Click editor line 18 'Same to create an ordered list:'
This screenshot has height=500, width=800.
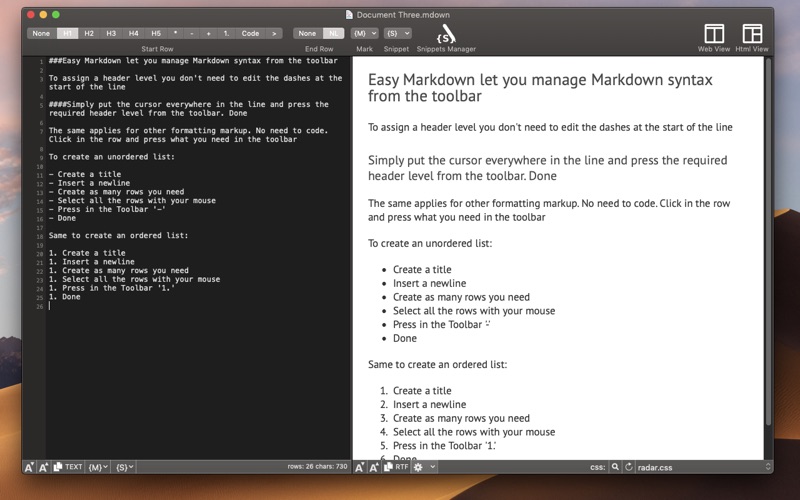coord(118,235)
